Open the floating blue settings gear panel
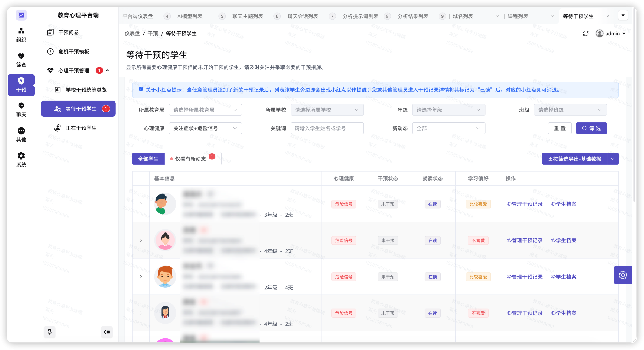Screen dimensions: 644x350 click(623, 275)
